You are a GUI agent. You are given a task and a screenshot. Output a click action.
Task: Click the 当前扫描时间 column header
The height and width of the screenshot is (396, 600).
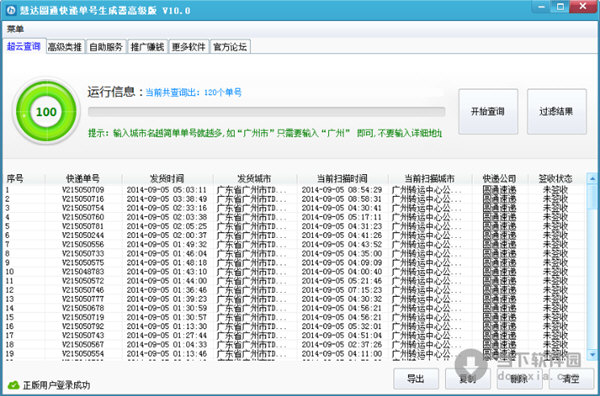coord(342,178)
